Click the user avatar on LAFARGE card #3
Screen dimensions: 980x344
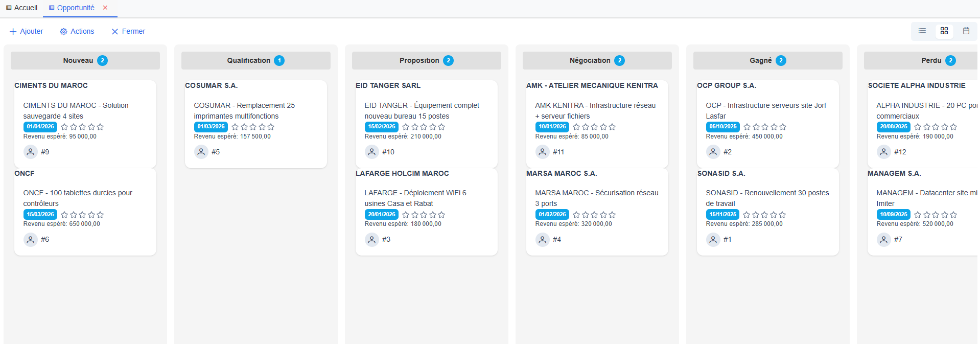click(x=372, y=239)
